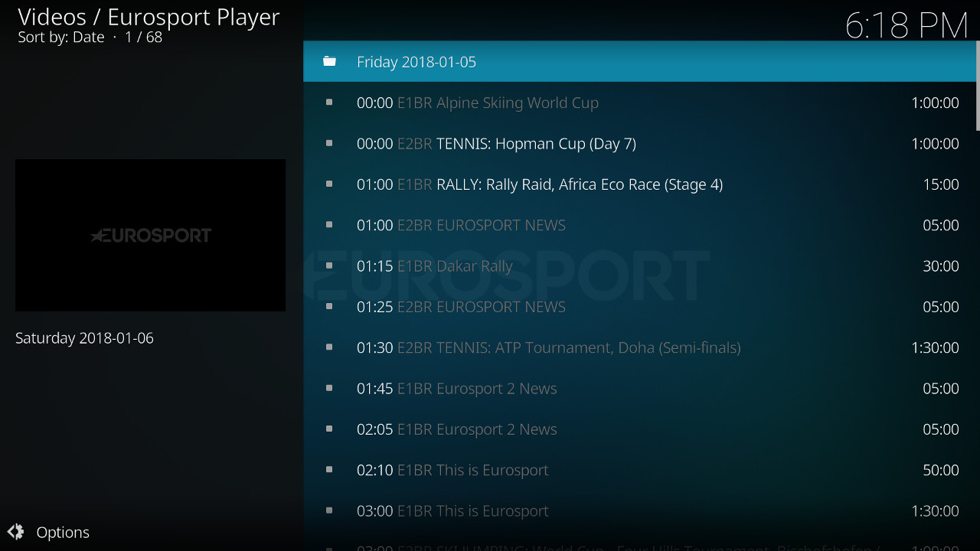
Task: Click bullet icon beside Dakar Rally entry
Action: [x=329, y=266]
